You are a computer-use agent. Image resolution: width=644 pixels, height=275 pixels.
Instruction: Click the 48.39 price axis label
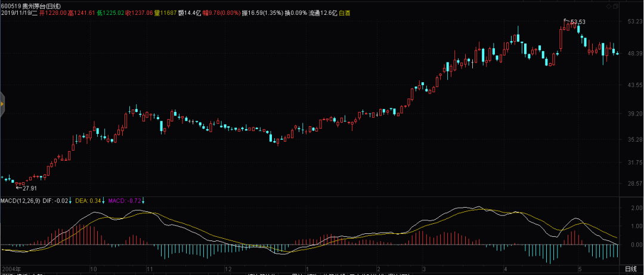(x=634, y=54)
